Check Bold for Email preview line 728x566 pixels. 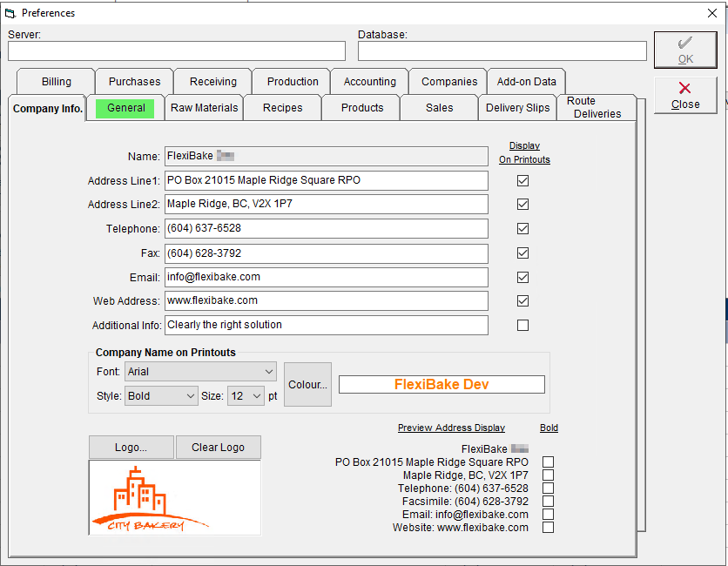[x=549, y=514]
